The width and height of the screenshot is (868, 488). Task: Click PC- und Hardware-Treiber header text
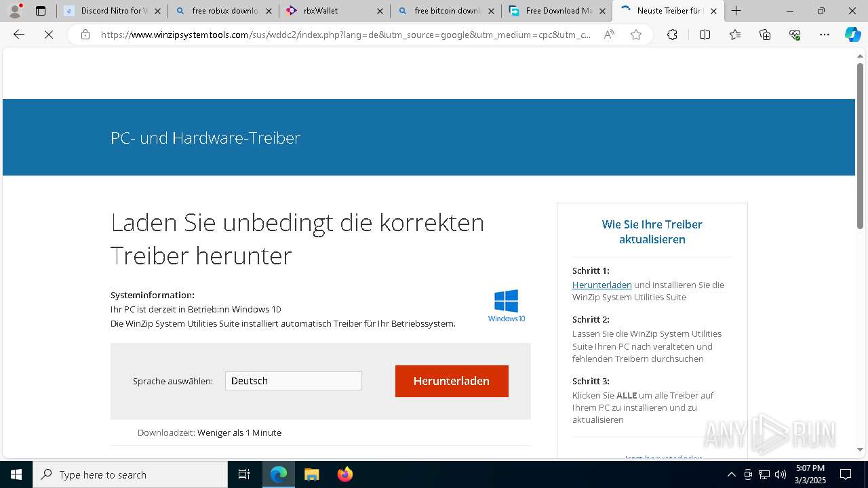pos(205,138)
